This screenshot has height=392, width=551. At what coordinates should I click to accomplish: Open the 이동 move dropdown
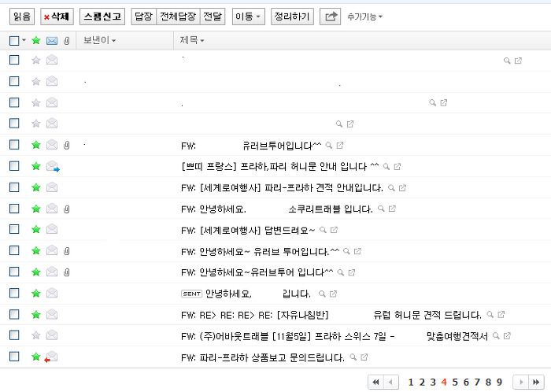tap(249, 17)
